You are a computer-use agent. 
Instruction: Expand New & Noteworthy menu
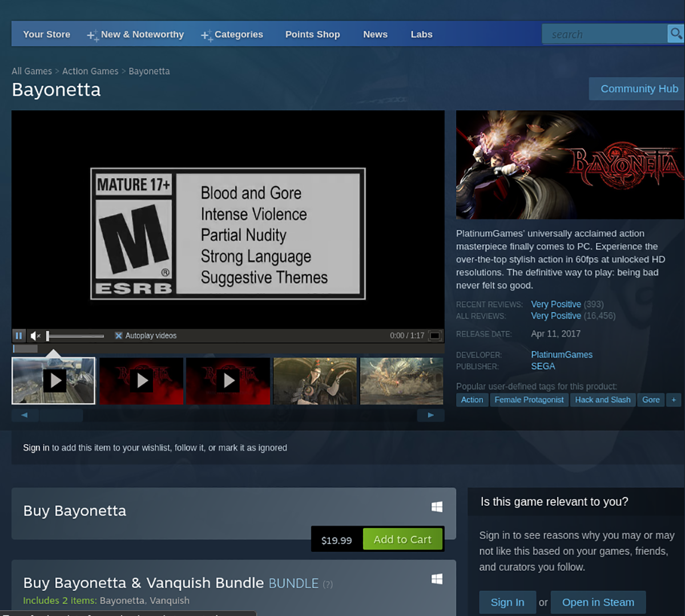(136, 34)
